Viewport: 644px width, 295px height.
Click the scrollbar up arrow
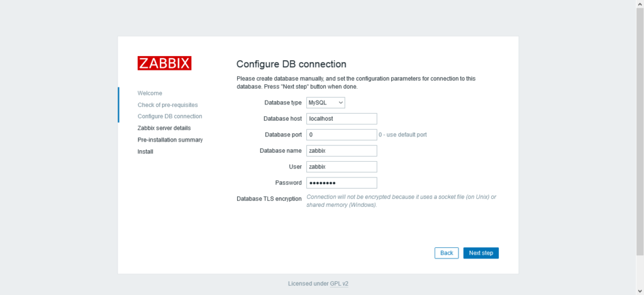tap(640, 3)
